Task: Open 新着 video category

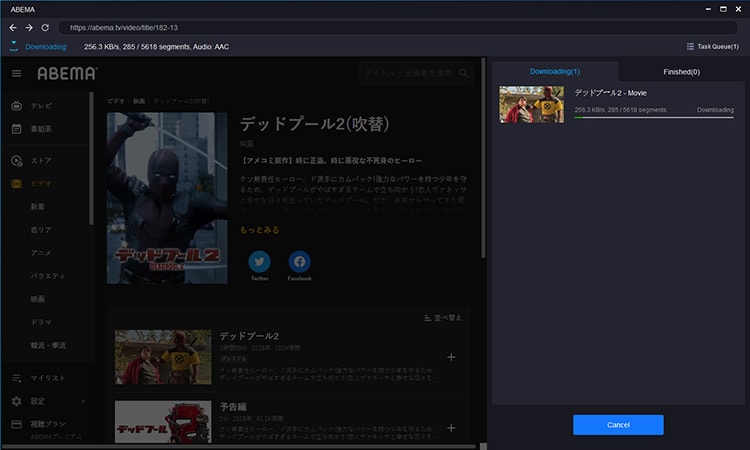Action: (x=37, y=207)
